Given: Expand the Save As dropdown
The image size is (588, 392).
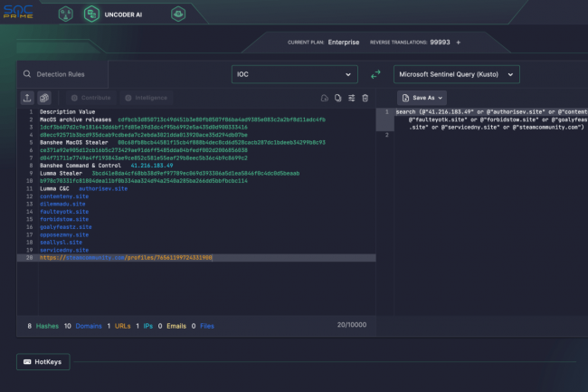Looking at the screenshot, I should point(422,97).
